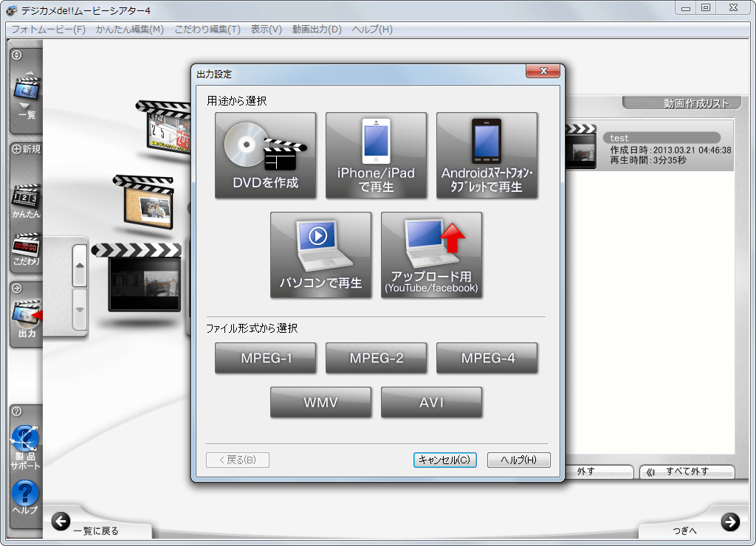Open かんたん編集(M) menu

point(130,30)
